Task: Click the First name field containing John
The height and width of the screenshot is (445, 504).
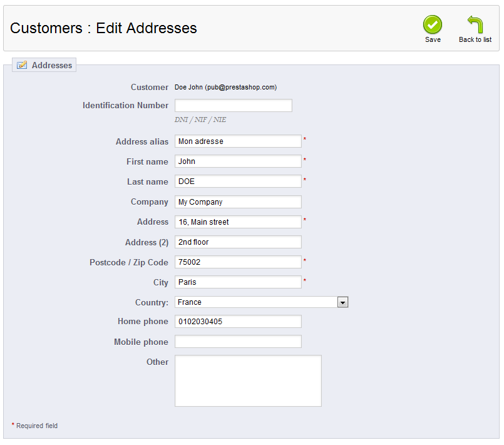Action: 238,161
